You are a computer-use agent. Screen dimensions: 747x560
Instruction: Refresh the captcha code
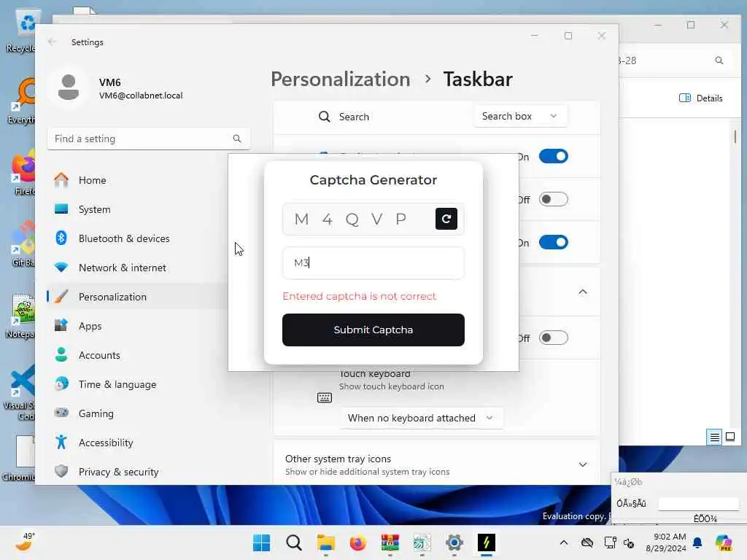(446, 219)
